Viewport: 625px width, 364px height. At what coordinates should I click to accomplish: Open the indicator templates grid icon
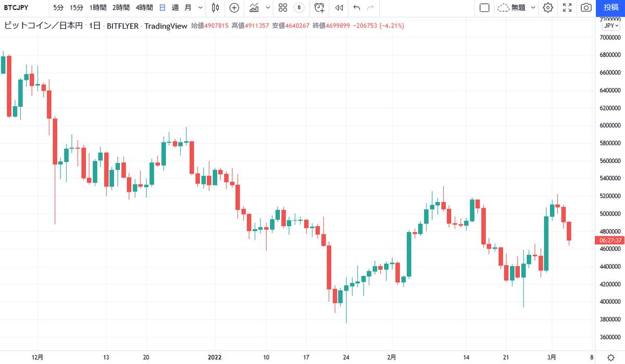point(283,8)
